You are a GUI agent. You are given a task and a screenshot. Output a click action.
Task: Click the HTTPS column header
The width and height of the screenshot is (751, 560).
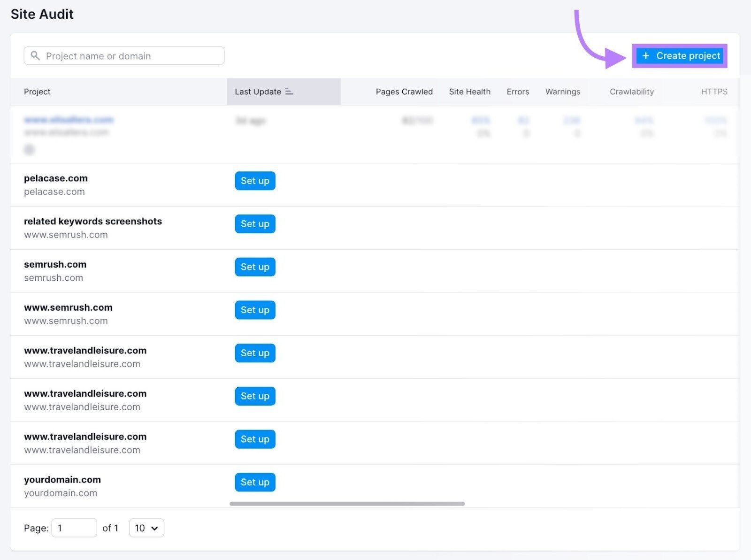pyautogui.click(x=714, y=92)
